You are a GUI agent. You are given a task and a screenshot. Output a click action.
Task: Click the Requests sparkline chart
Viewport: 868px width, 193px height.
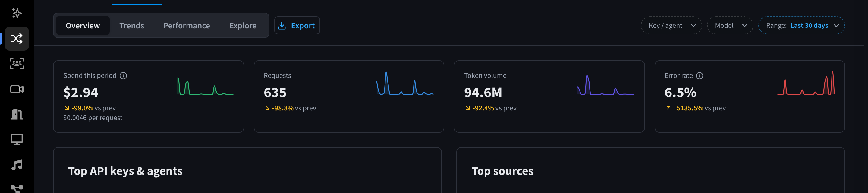(405, 83)
